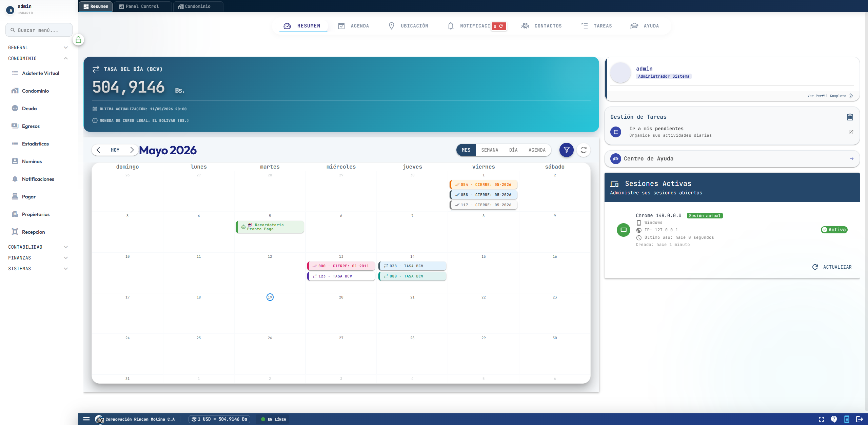Click the sidebar lock icon

click(x=78, y=40)
